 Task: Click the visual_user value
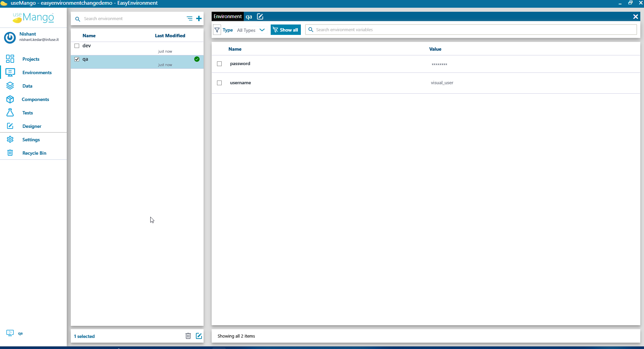point(442,83)
